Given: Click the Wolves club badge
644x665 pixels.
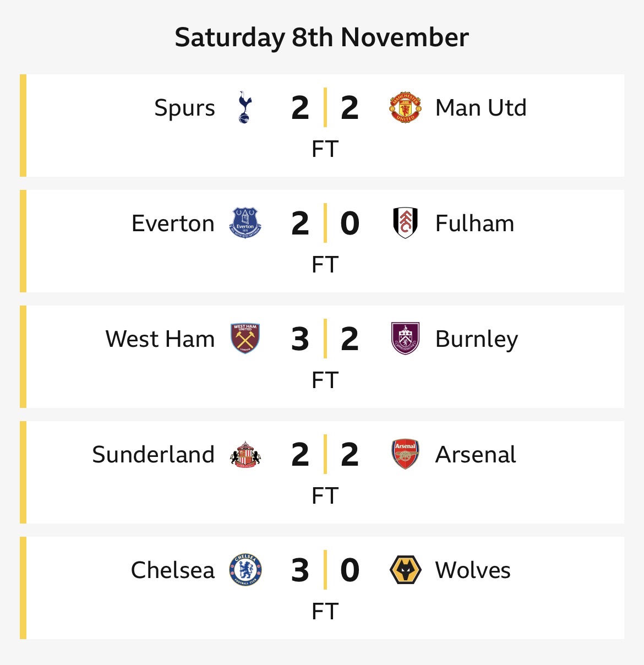Looking at the screenshot, I should [x=405, y=570].
